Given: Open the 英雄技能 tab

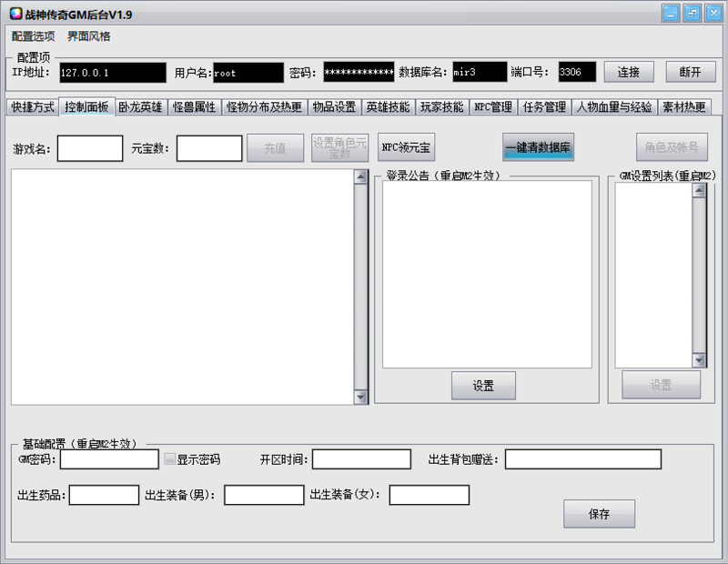Looking at the screenshot, I should (x=388, y=106).
